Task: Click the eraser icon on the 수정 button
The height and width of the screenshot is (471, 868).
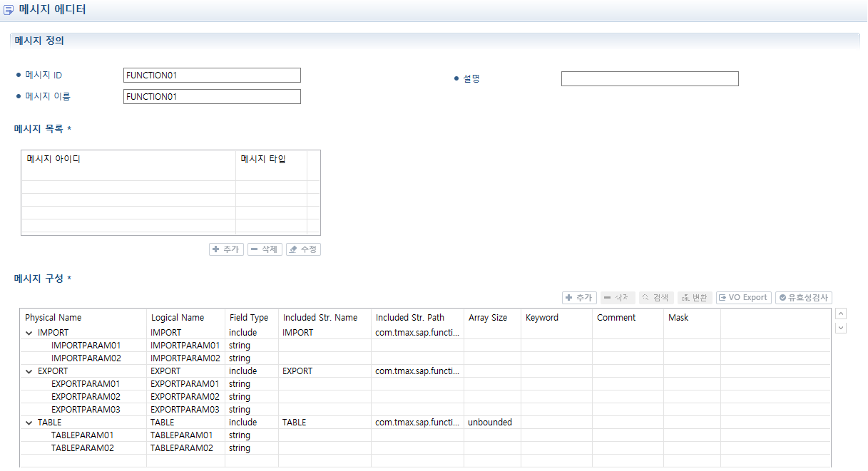Action: [x=294, y=249]
